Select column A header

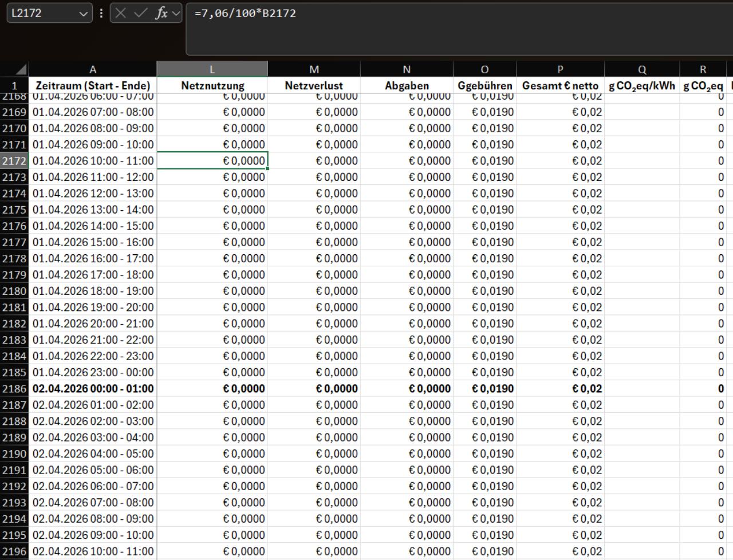[x=93, y=69]
